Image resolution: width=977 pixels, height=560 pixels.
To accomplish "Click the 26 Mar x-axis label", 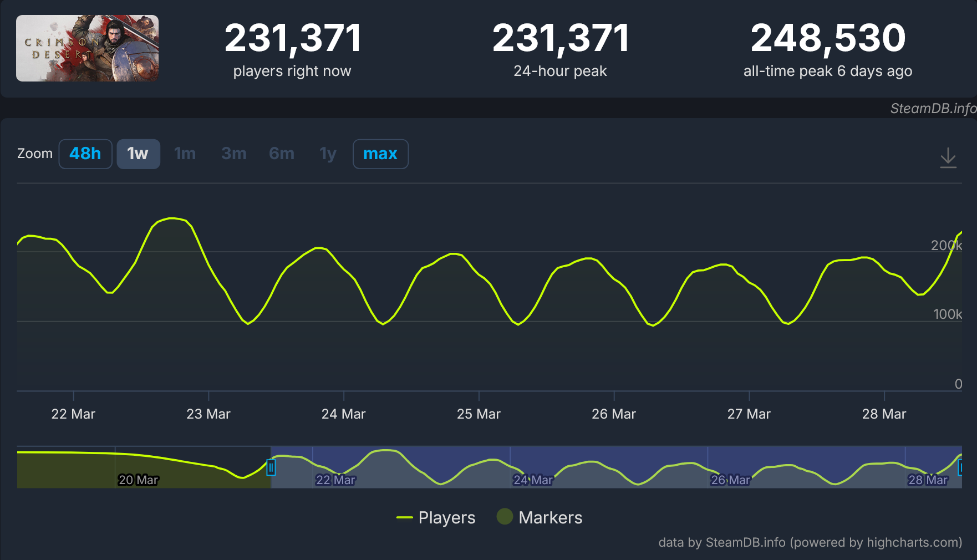I will pos(614,414).
